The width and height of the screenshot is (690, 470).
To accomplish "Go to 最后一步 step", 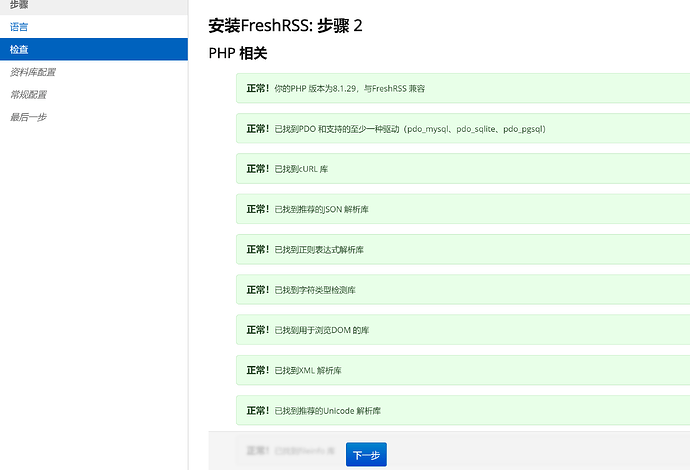I will click(94, 117).
